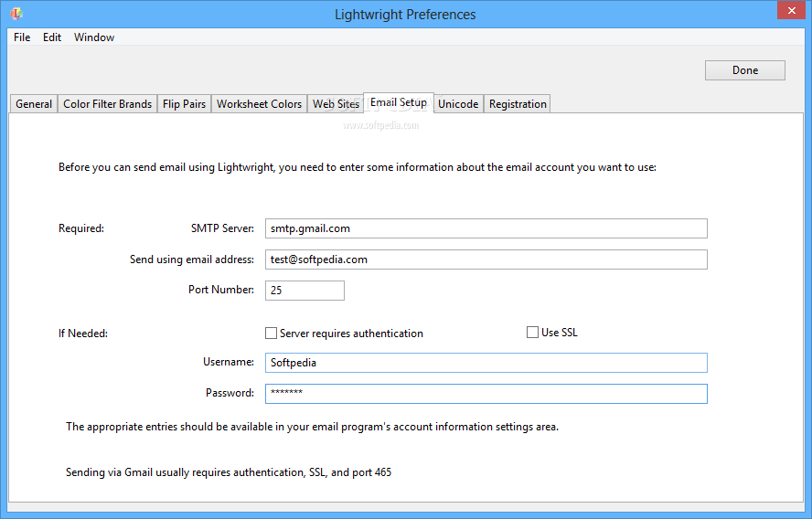This screenshot has height=519, width=812.
Task: Open the Edit menu
Action: pos(52,37)
